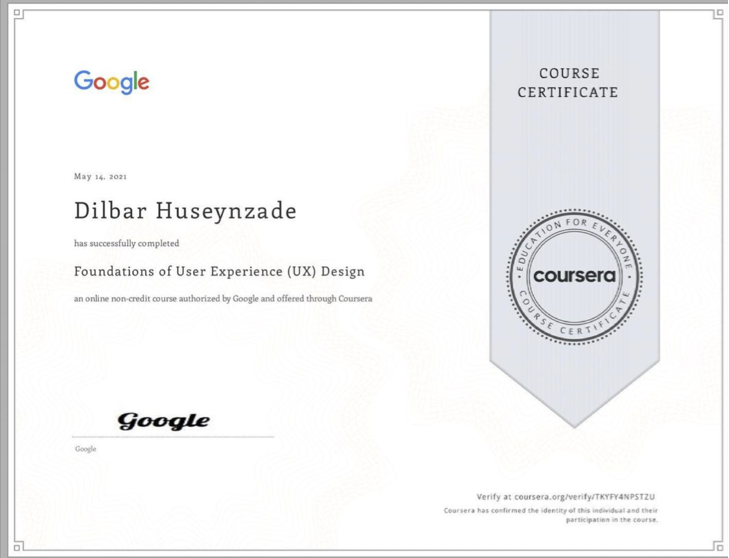Click the colorful Google logo at top

pyautogui.click(x=112, y=82)
